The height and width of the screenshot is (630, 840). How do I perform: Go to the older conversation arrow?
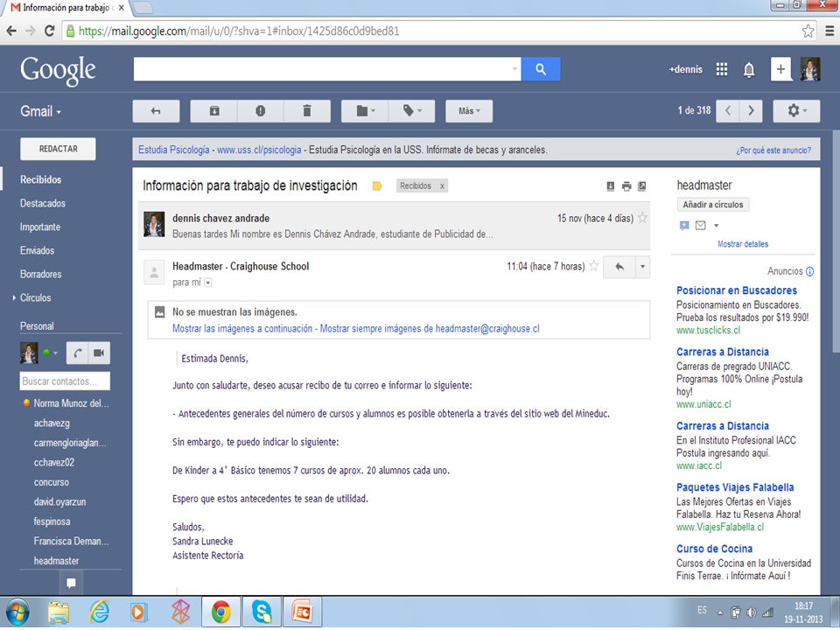[751, 111]
